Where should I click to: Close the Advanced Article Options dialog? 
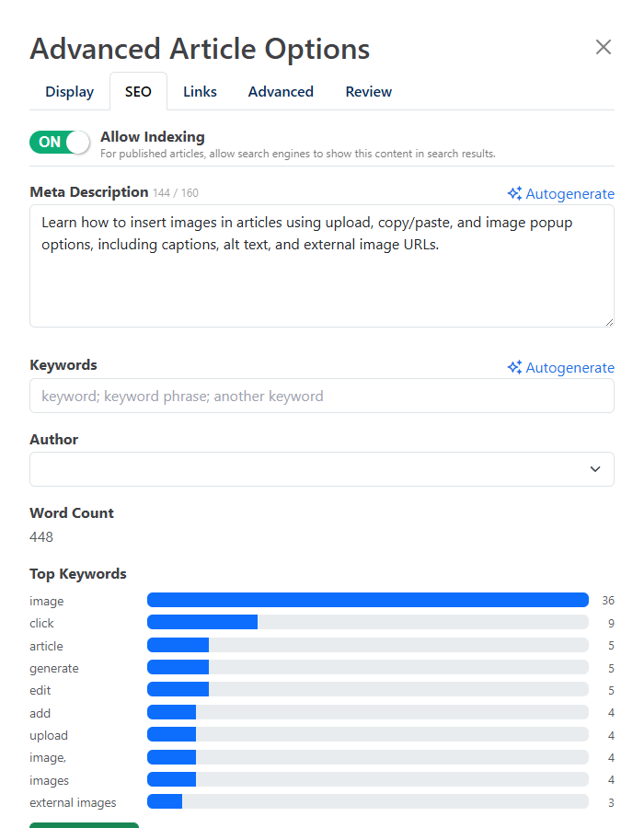click(x=604, y=47)
